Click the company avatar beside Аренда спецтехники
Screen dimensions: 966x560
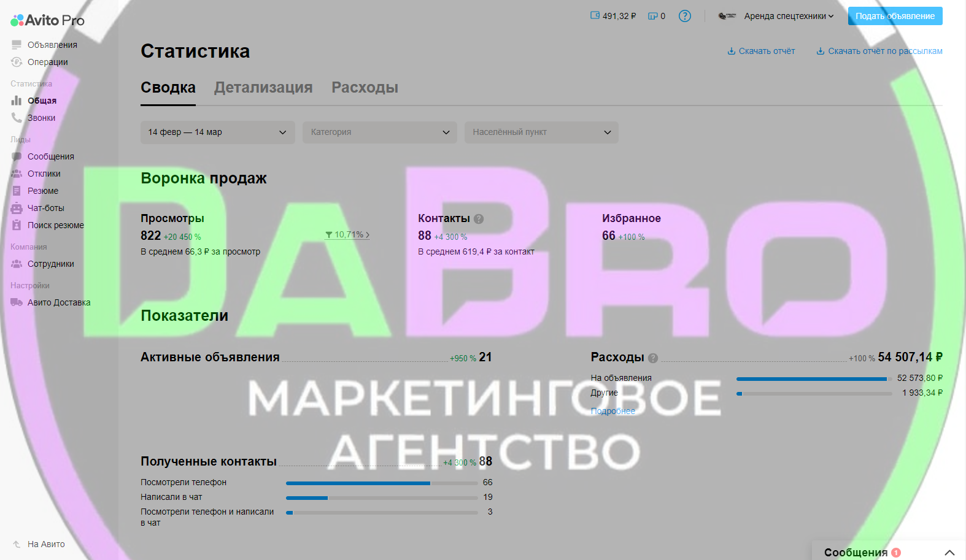pyautogui.click(x=727, y=16)
